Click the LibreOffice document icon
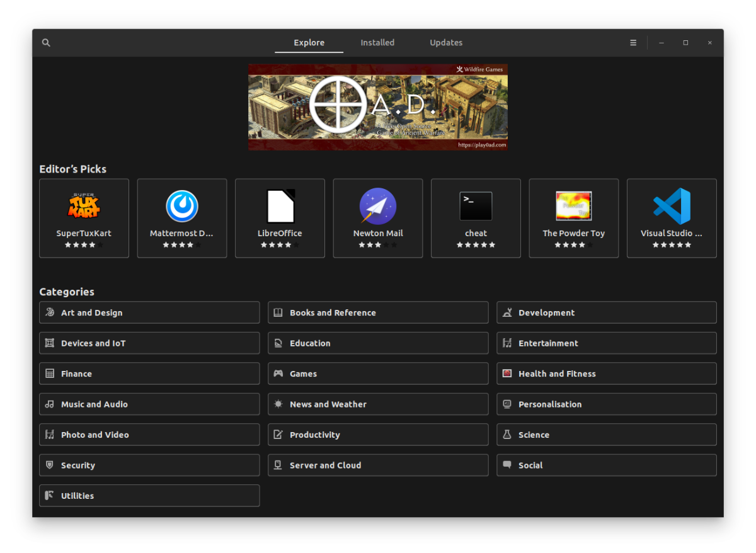Image resolution: width=756 pixels, height=553 pixels. [280, 206]
